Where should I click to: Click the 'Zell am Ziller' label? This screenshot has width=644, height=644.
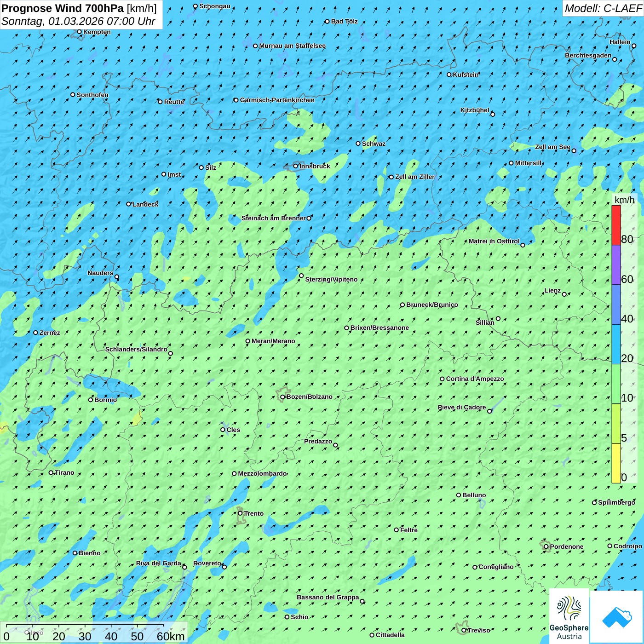(415, 177)
